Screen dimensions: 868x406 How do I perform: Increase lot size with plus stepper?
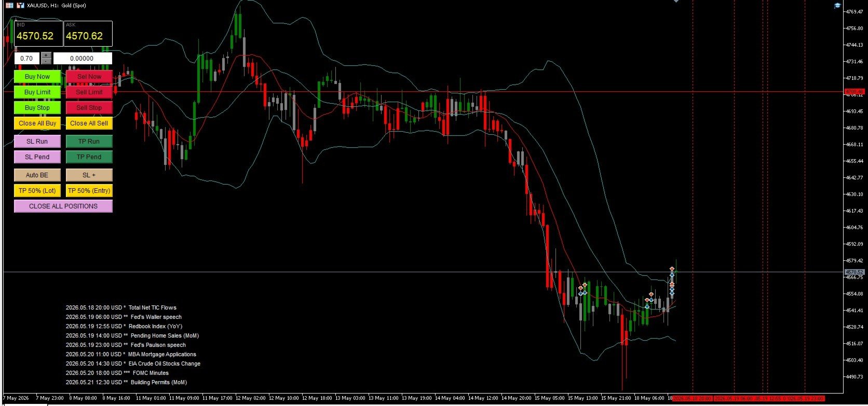click(46, 55)
